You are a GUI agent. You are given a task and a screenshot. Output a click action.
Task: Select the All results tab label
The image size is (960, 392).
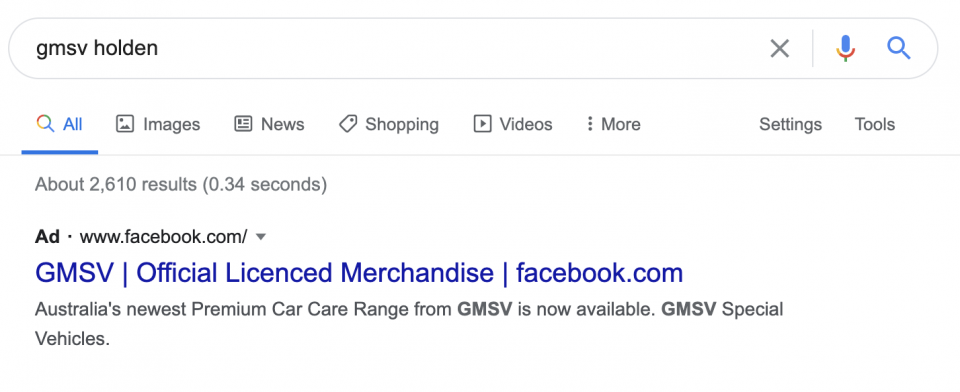pyautogui.click(x=73, y=124)
